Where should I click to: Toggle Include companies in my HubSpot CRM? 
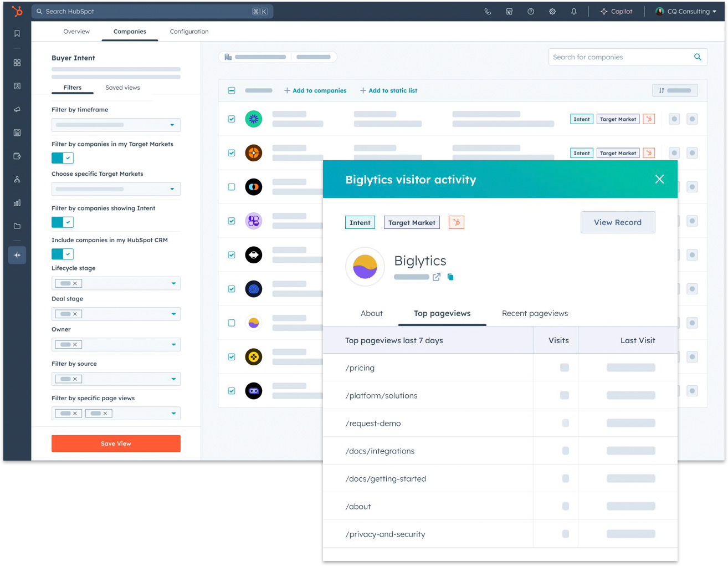click(x=63, y=254)
